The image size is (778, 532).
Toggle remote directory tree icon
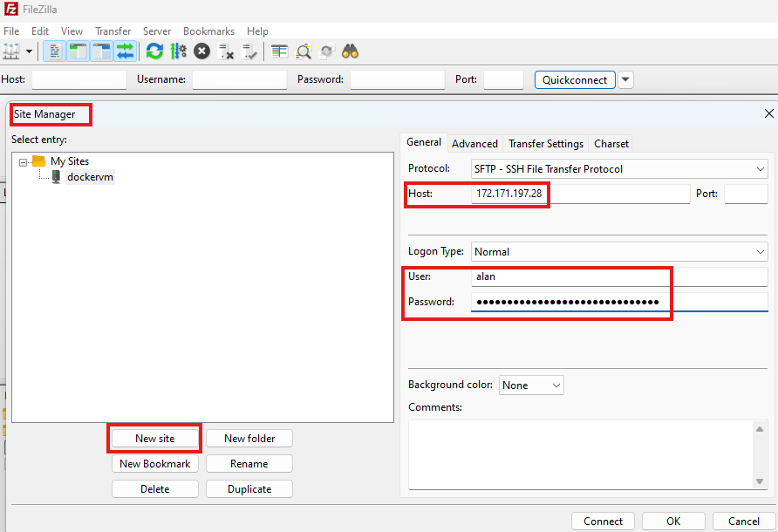point(102,51)
